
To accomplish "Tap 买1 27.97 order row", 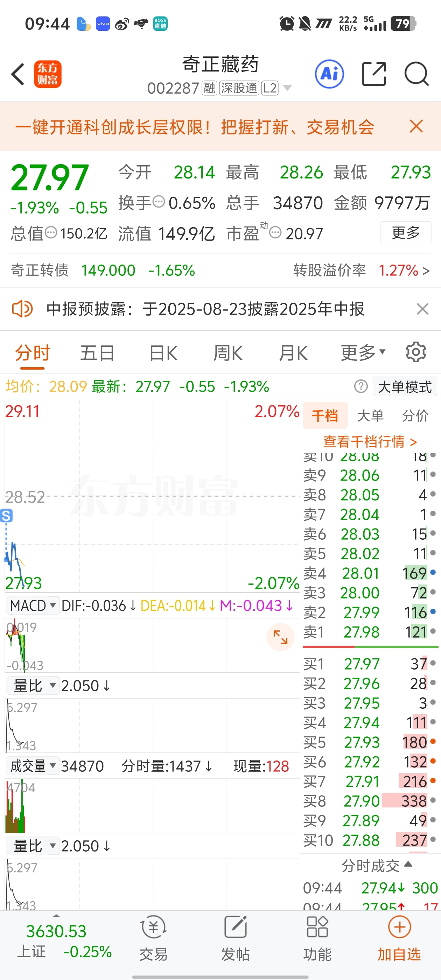I will pos(370,664).
